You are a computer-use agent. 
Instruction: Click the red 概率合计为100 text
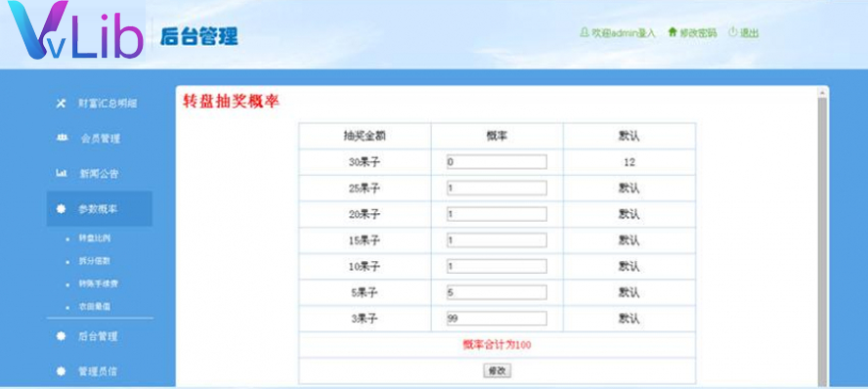pos(497,345)
